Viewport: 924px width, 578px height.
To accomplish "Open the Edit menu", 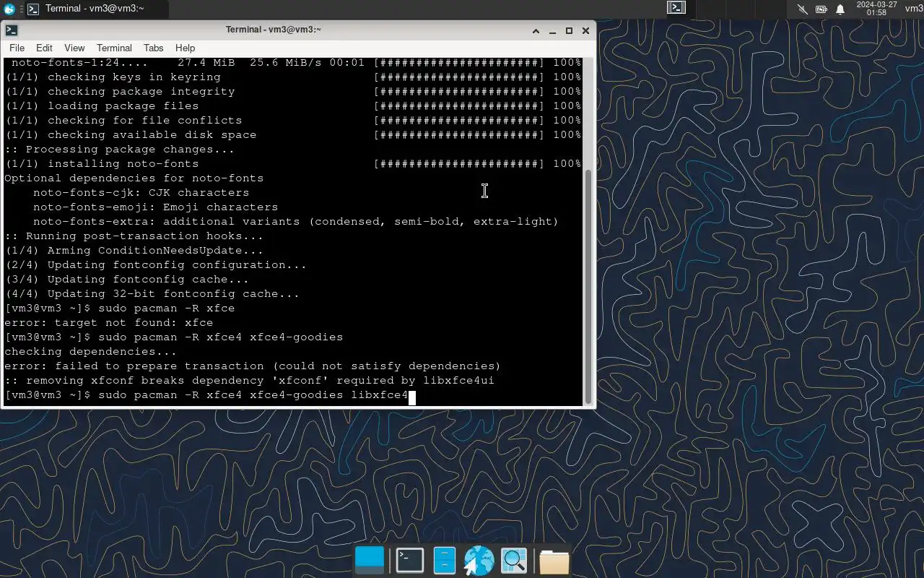I will coord(44,48).
